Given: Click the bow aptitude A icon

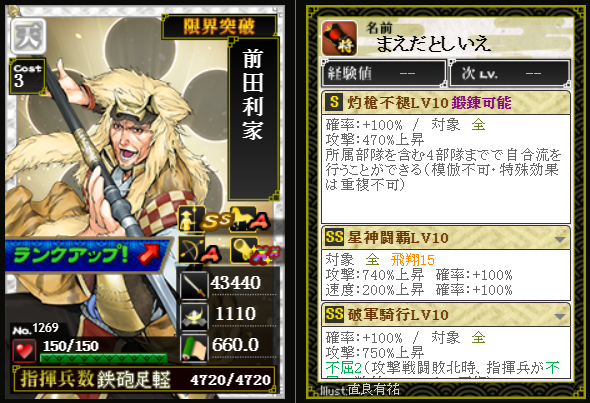Looking at the screenshot, I should [199, 250].
